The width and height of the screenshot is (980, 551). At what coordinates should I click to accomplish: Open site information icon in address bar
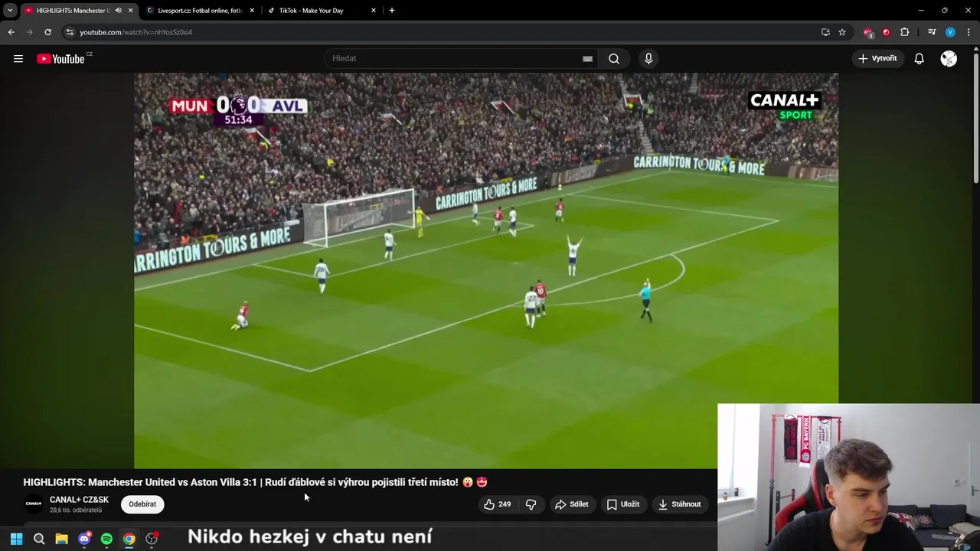pos(70,32)
